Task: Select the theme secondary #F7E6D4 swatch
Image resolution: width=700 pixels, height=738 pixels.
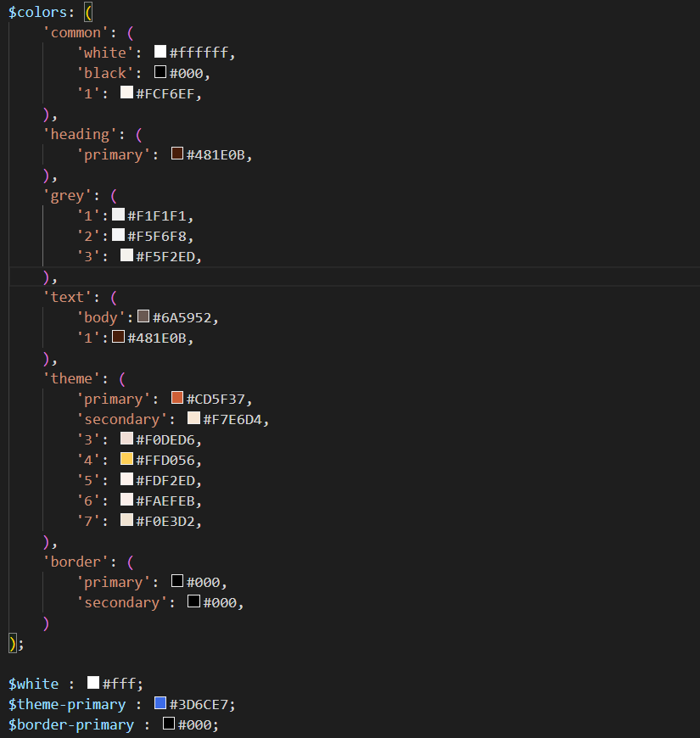Action: (x=194, y=419)
